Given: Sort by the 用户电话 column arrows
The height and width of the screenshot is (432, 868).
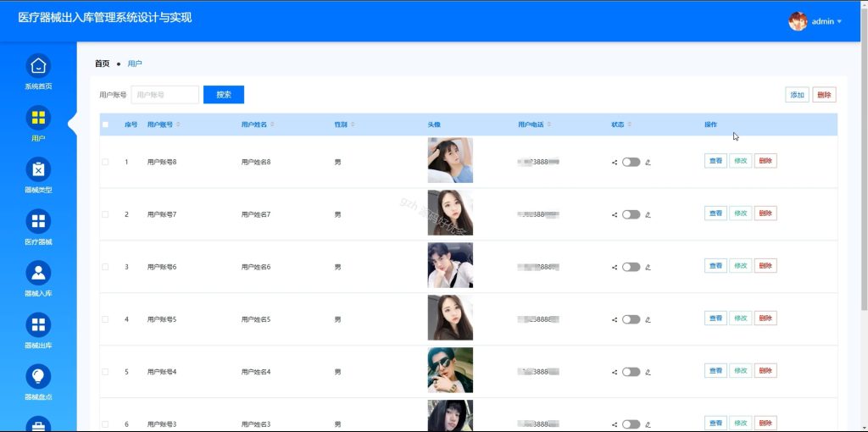Looking at the screenshot, I should (x=548, y=125).
